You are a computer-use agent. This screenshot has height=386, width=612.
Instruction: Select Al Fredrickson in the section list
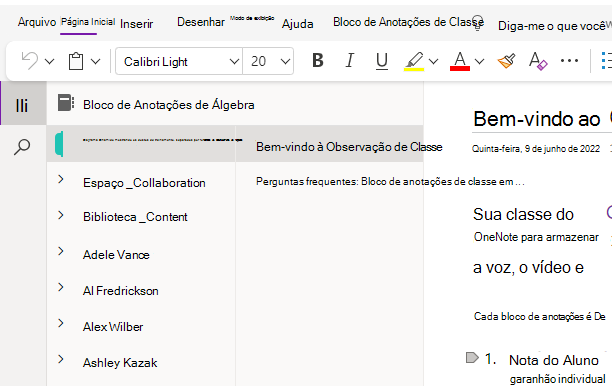pos(121,290)
